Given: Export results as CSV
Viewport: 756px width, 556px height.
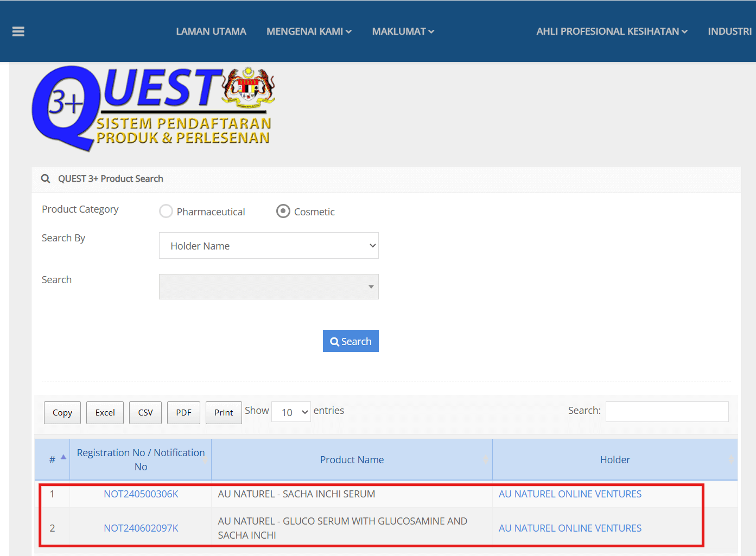Looking at the screenshot, I should coord(145,413).
